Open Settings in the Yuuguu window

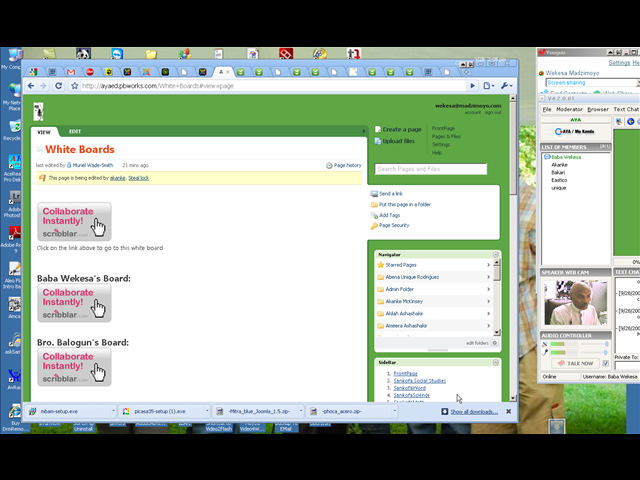619,63
